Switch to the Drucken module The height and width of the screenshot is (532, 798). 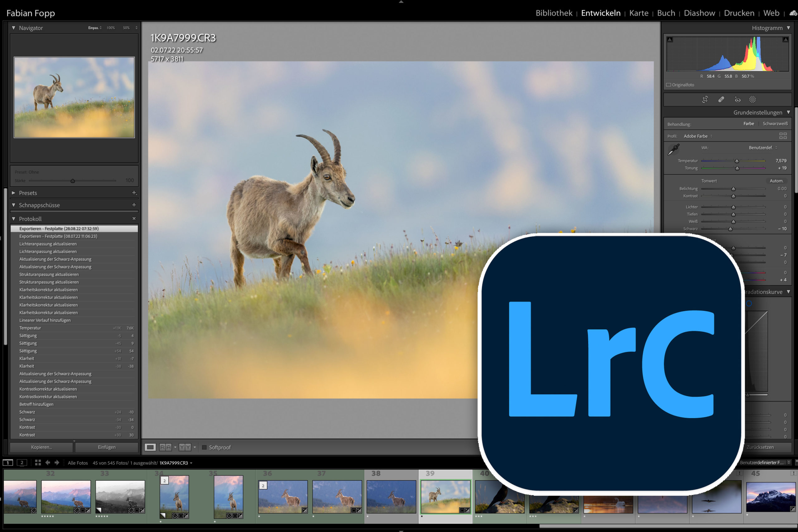pos(739,13)
